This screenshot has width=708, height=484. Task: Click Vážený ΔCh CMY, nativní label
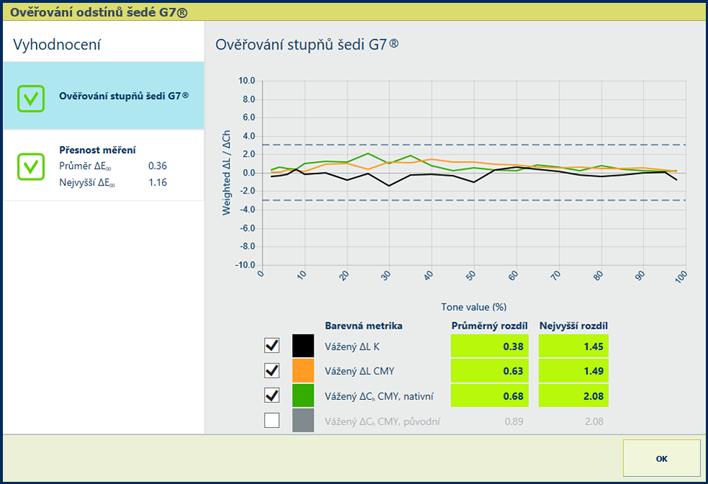tap(379, 396)
